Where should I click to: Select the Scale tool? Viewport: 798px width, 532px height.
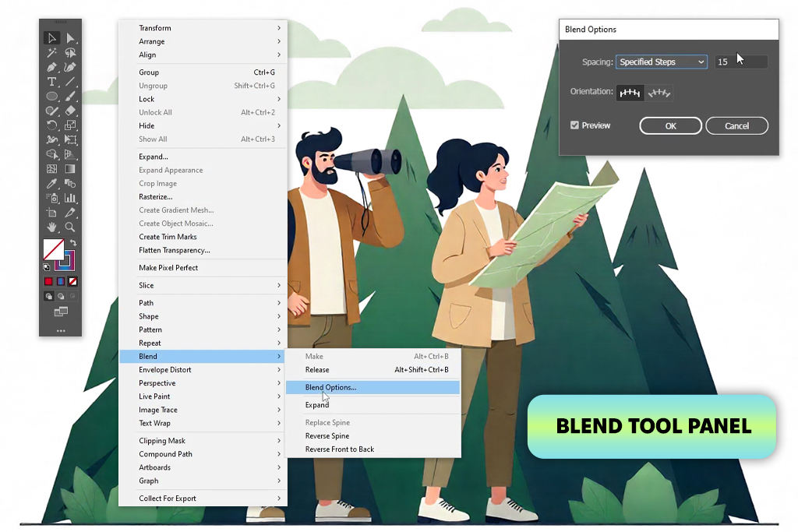tap(70, 125)
